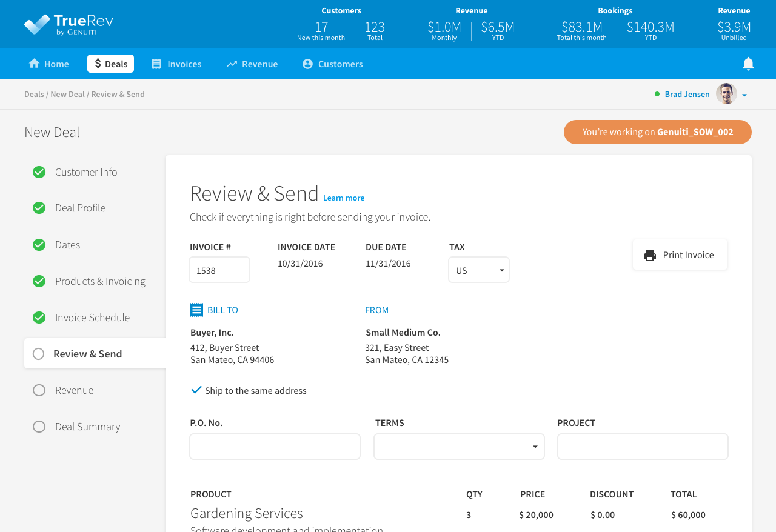Toggle Ship to the same address checkbox
The image size is (776, 532).
[x=196, y=390]
